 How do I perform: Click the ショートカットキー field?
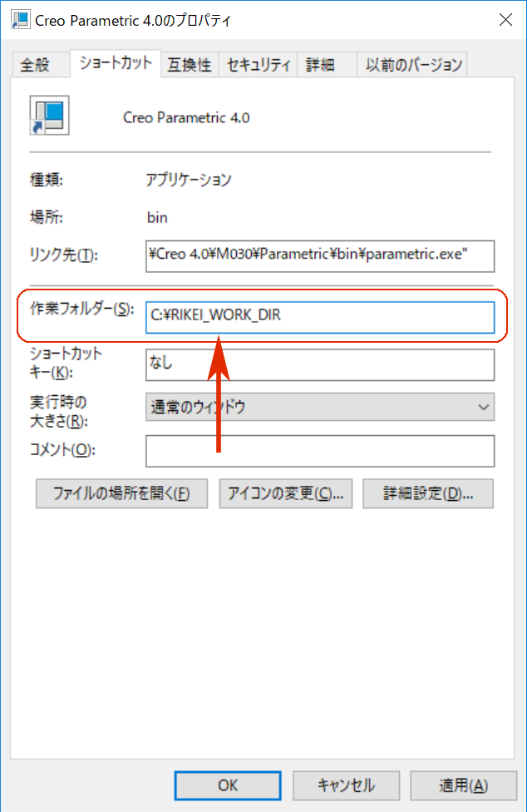pos(319,364)
